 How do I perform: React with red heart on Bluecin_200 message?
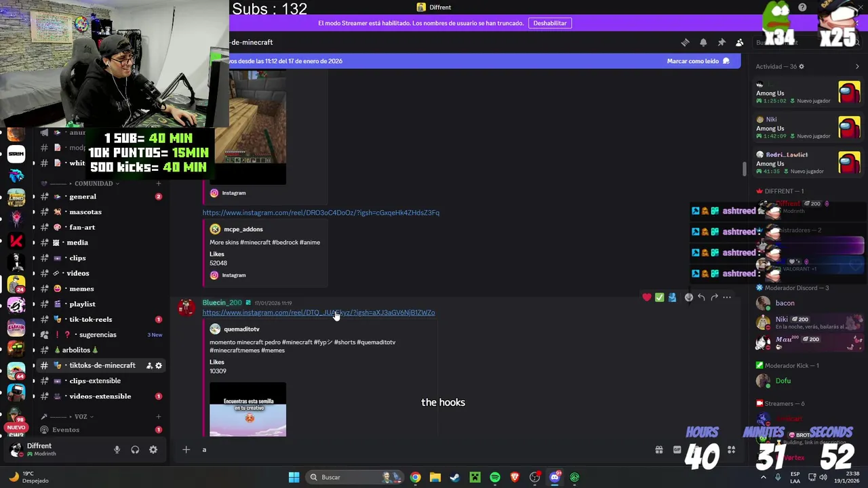(647, 297)
